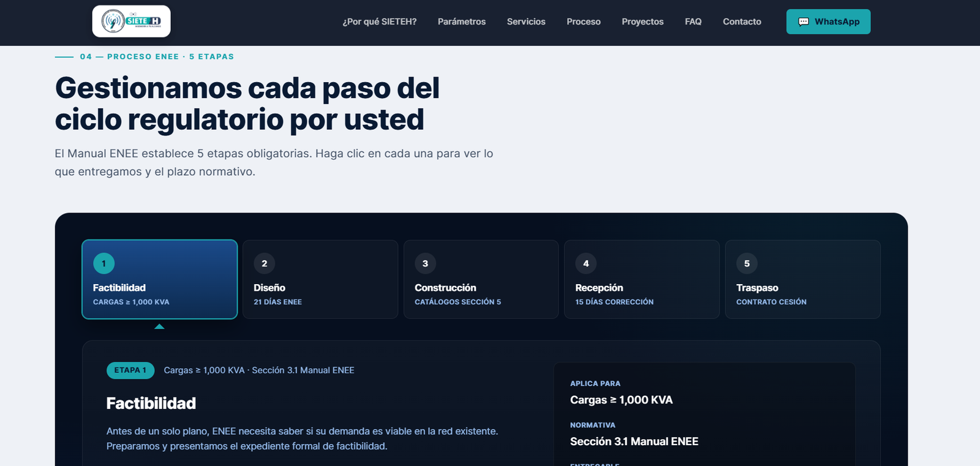Open the FAQ nav link

click(x=693, y=21)
